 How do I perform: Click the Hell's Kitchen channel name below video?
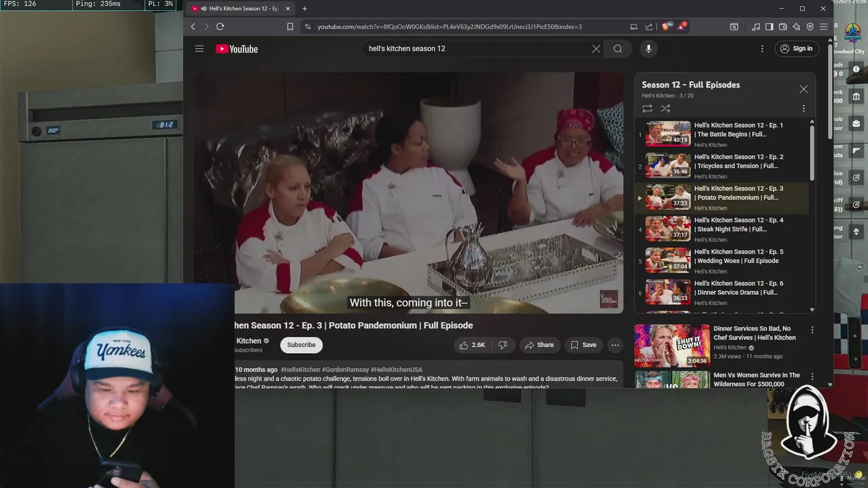[248, 341]
